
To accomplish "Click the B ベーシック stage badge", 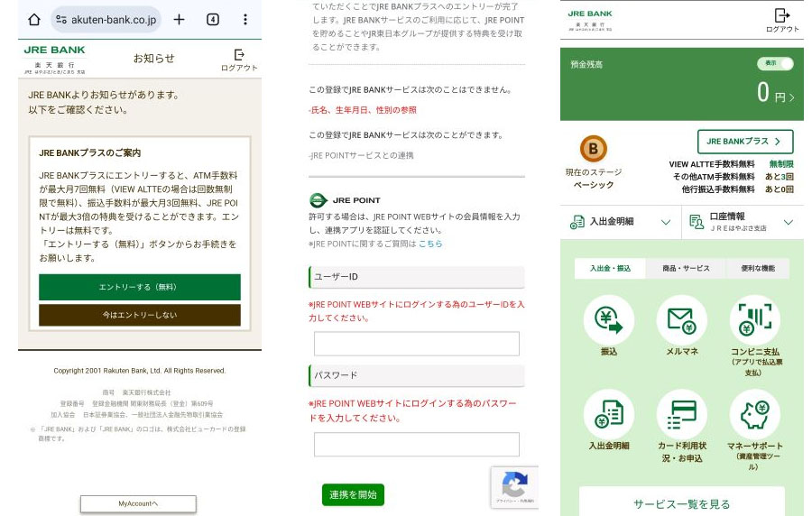I will tap(594, 149).
